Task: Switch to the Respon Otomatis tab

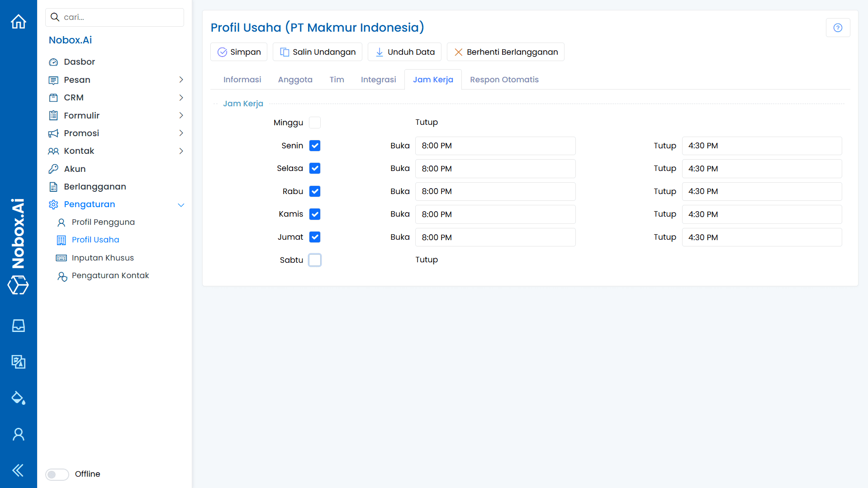Action: pos(504,80)
